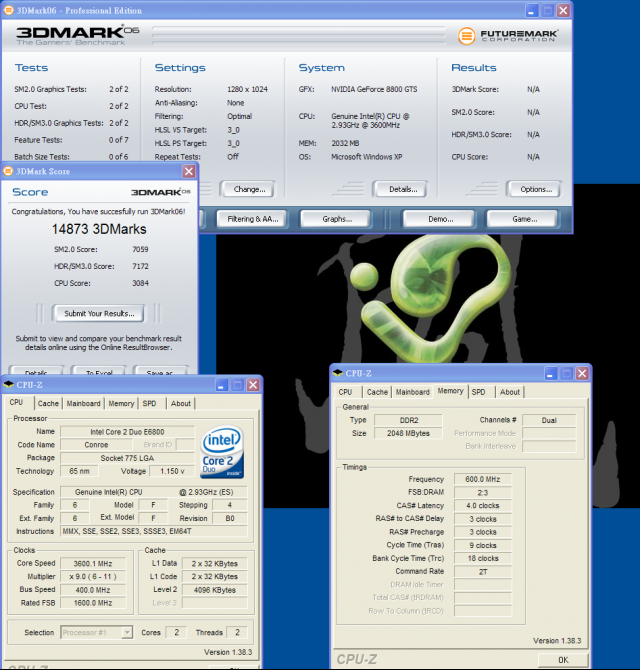This screenshot has width=640, height=670.
Task: Click the Multiplier x 9.0 (6 - 11) field
Action: point(93,577)
